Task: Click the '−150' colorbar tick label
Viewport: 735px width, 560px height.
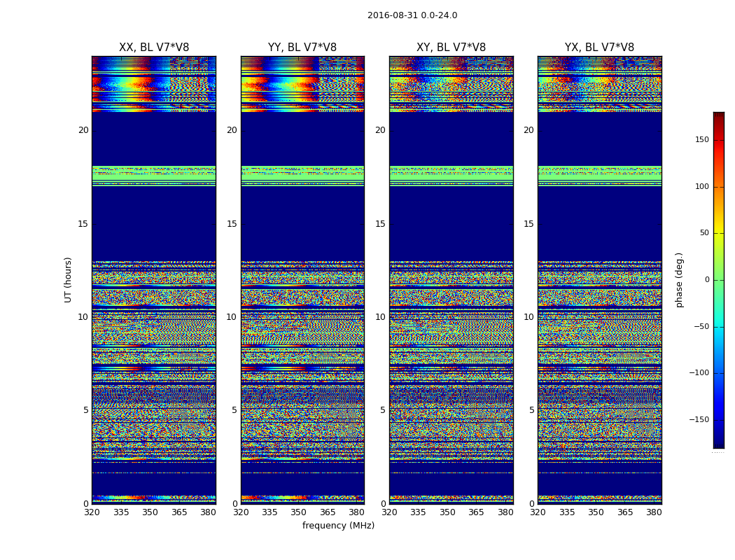Action: [x=699, y=419]
